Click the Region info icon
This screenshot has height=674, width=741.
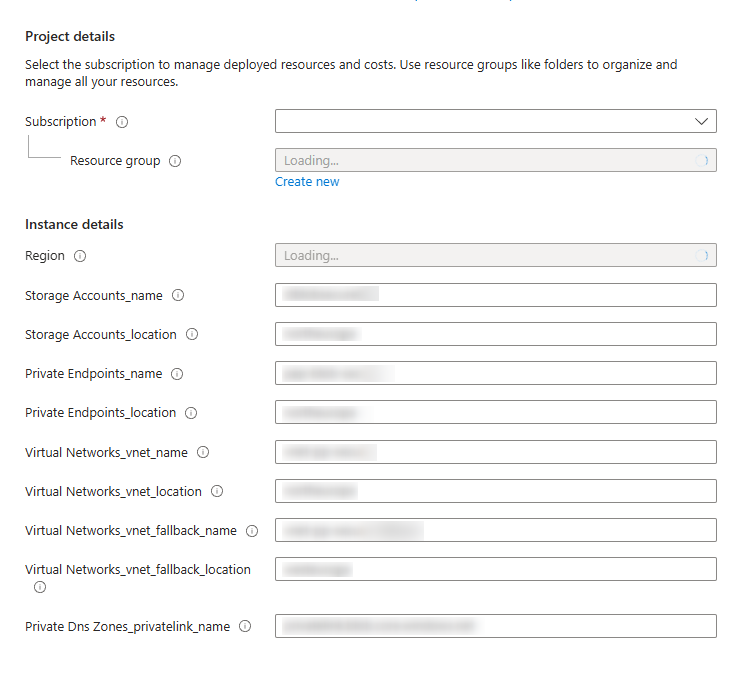coord(80,256)
